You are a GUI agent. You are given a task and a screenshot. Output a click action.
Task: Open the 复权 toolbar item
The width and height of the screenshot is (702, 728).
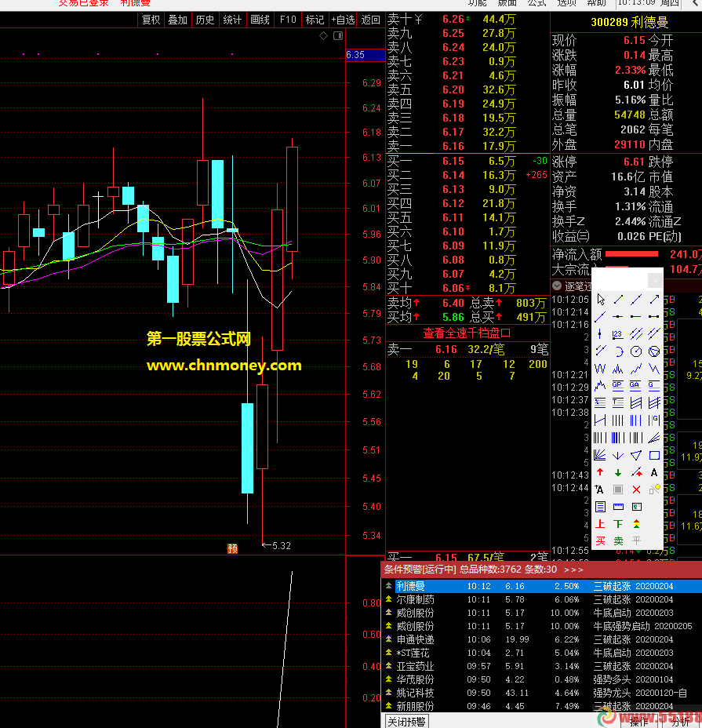[x=151, y=20]
